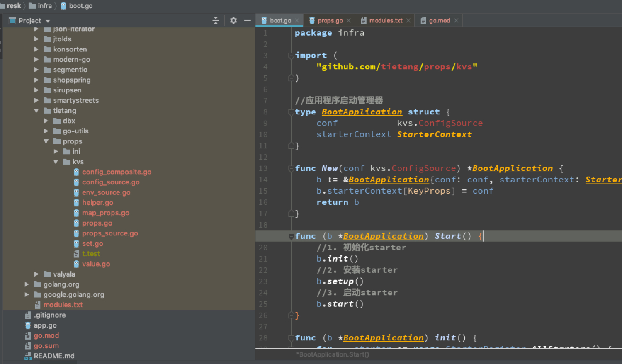Collapse the tietang folder

pos(36,111)
